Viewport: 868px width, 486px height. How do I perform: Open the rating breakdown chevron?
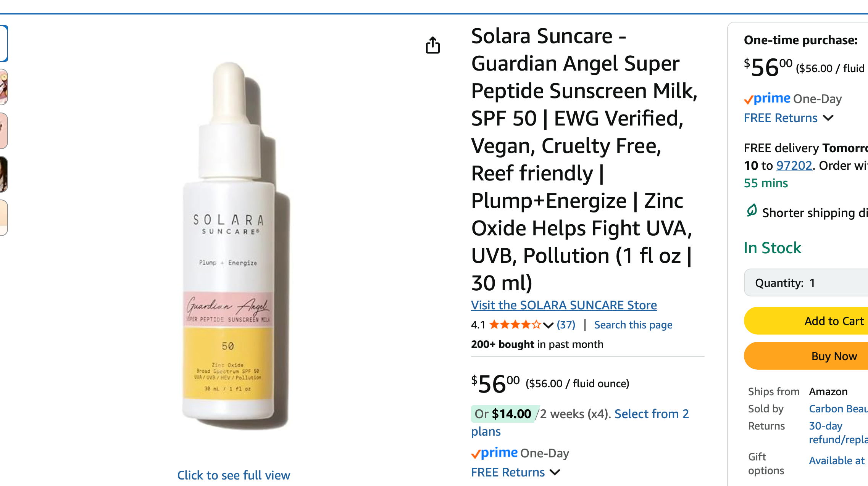pos(548,325)
